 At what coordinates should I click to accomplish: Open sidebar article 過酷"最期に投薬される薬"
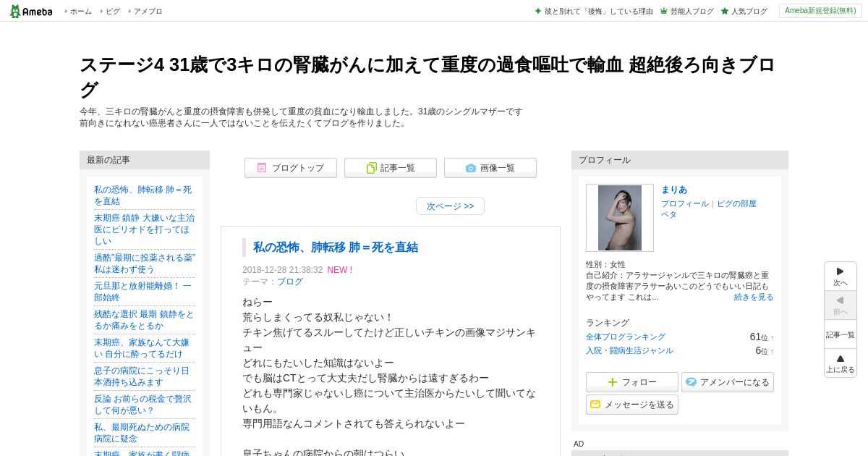click(144, 263)
